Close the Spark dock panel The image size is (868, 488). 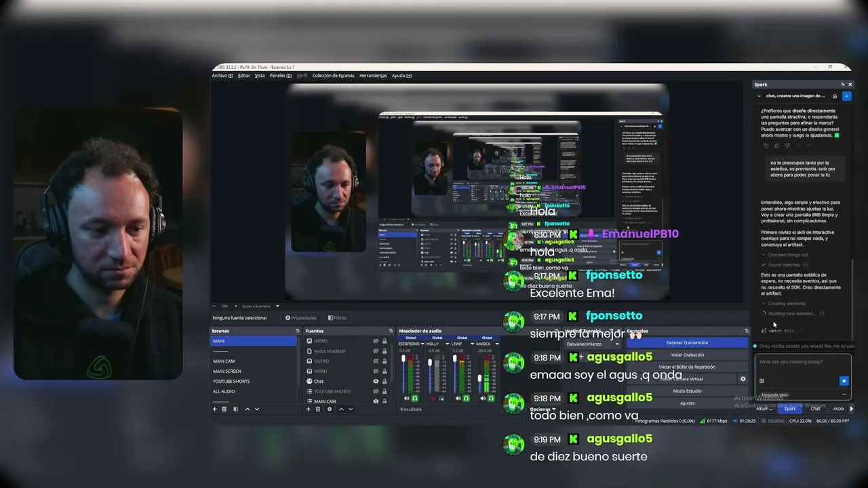click(x=850, y=85)
